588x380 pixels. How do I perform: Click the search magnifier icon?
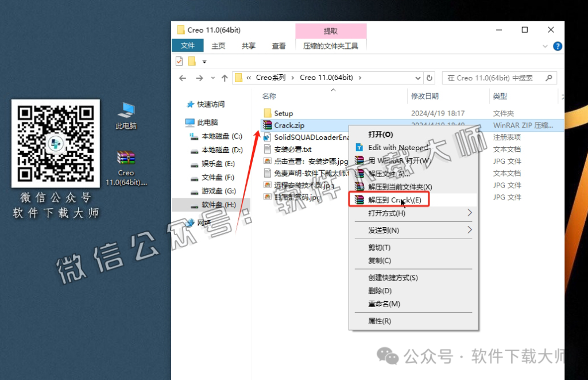click(x=549, y=78)
